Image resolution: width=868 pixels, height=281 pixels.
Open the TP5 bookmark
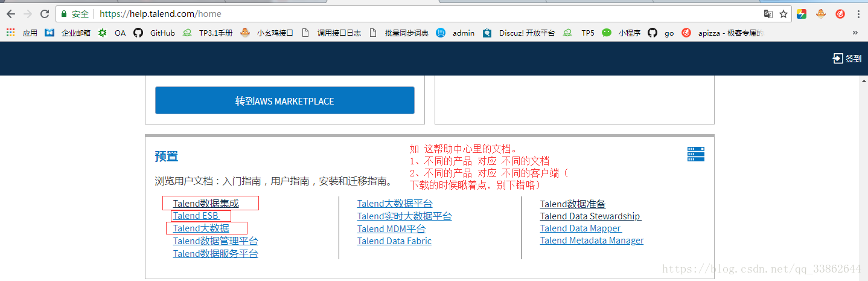click(x=579, y=33)
